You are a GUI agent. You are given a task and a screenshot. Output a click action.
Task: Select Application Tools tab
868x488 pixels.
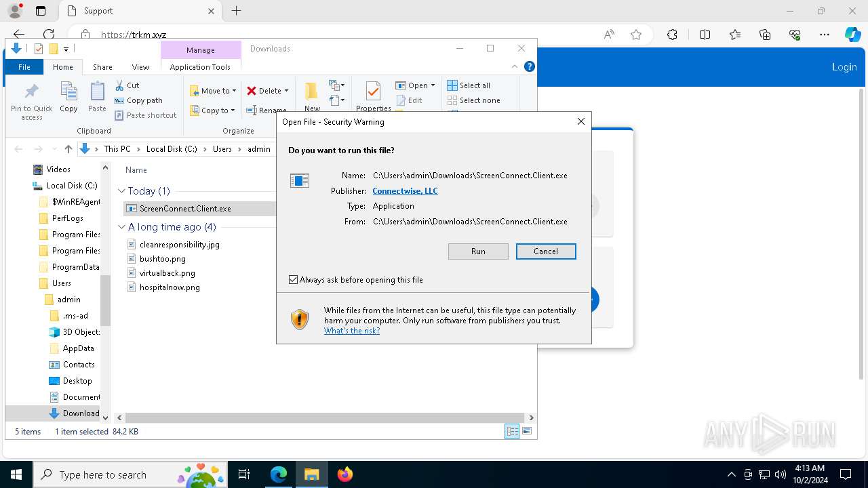pos(200,67)
